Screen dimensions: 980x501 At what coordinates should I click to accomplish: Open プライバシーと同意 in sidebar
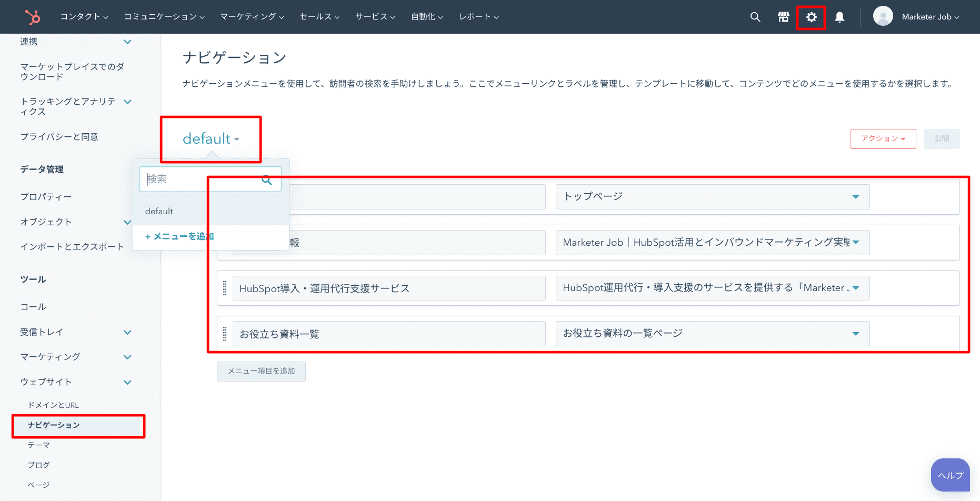pos(59,137)
